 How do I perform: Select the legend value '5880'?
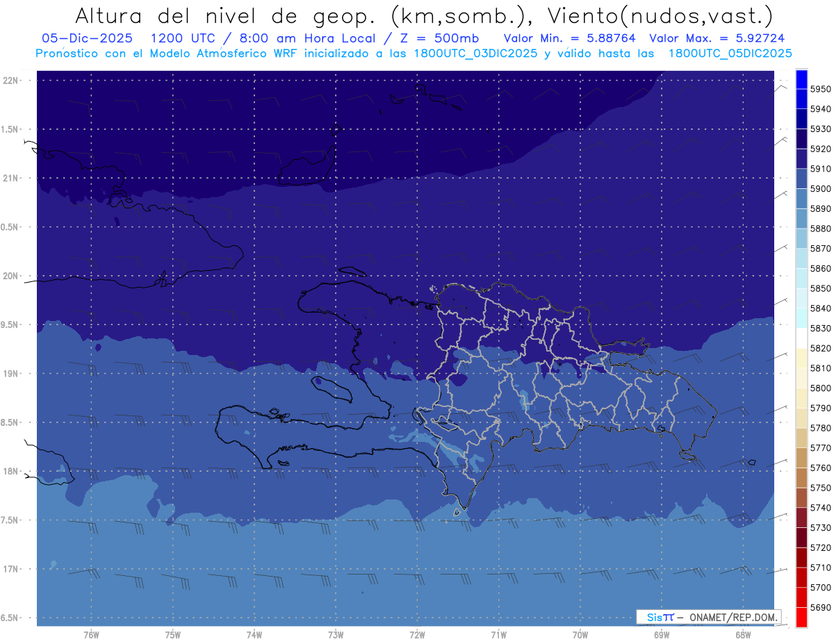pyautogui.click(x=821, y=229)
